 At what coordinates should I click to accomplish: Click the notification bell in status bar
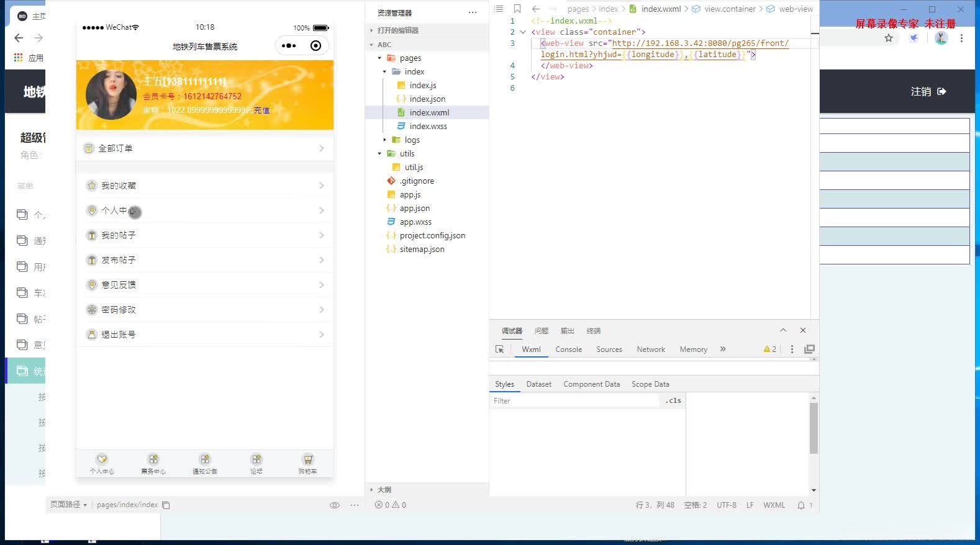tap(801, 505)
